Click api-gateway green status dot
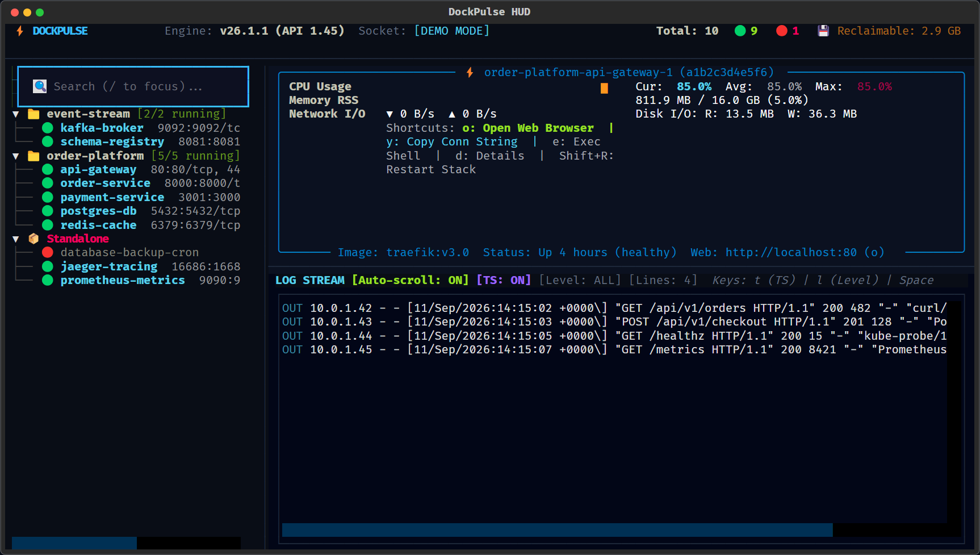Viewport: 980px width, 555px height. click(48, 169)
